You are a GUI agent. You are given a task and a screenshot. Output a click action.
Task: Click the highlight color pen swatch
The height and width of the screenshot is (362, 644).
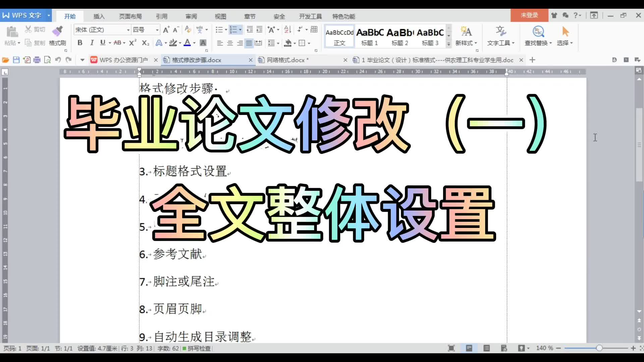tap(173, 43)
